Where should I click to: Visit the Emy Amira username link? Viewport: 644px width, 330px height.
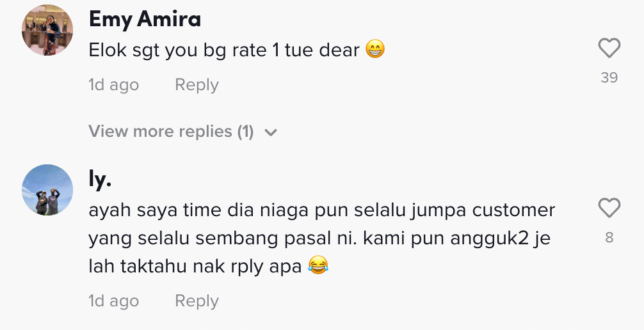tap(145, 19)
